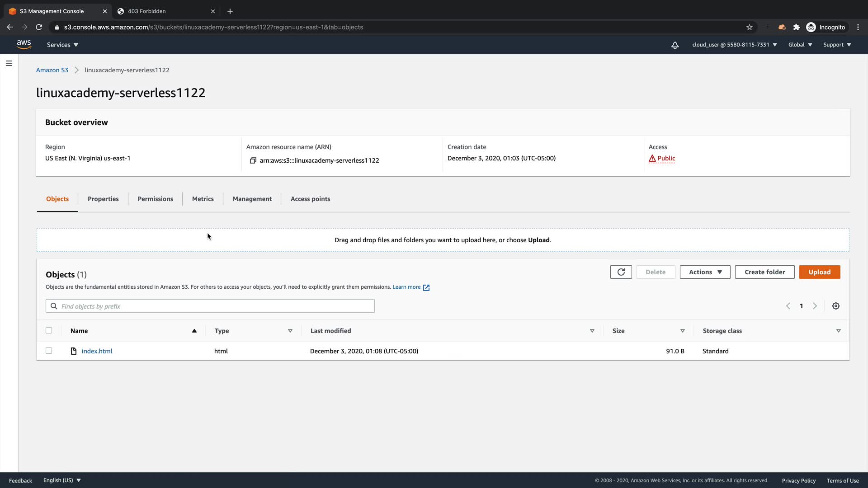Image resolution: width=868 pixels, height=488 pixels.
Task: Go to next objects page arrow
Action: [815, 306]
